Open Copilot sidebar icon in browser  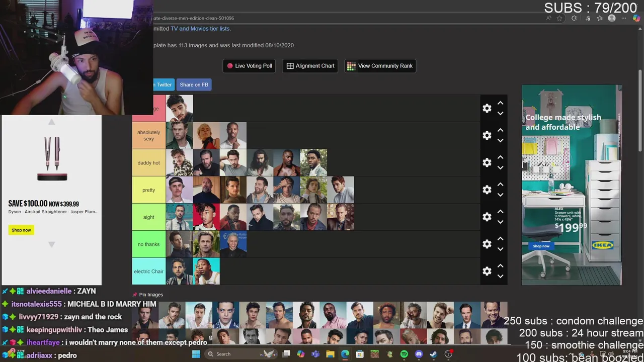coord(636,18)
